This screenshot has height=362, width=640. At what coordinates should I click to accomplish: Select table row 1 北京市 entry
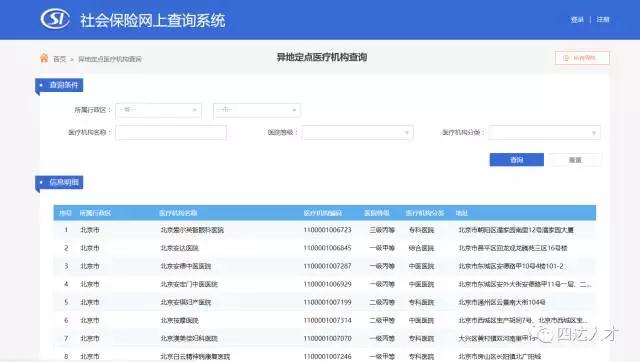pos(324,230)
